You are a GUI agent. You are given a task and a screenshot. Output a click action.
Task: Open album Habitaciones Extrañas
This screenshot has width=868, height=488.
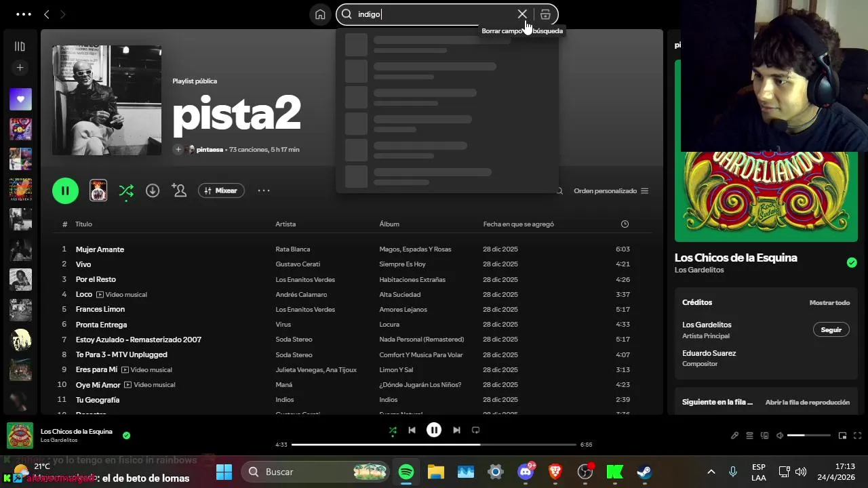(412, 279)
